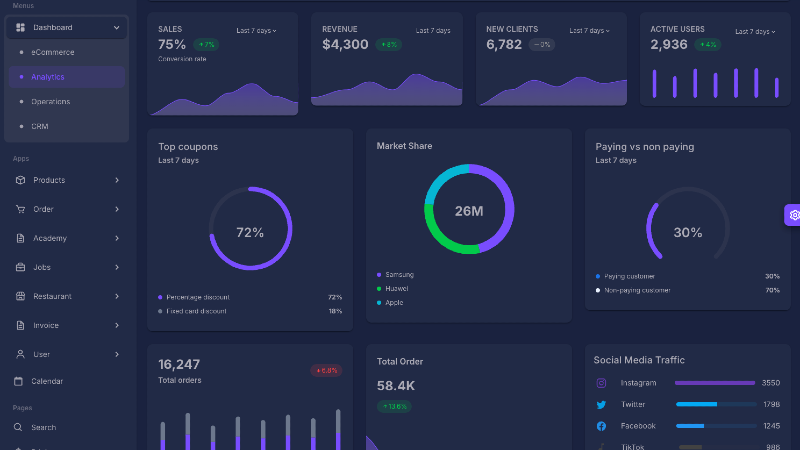This screenshot has height=450, width=800.
Task: Click the Academy document icon
Action: [20, 238]
